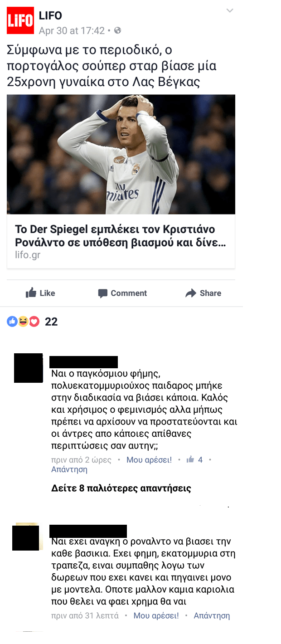Screen dimensions: 281x644
Task: Click the Comment speech bubble icon
Action: click(x=103, y=293)
